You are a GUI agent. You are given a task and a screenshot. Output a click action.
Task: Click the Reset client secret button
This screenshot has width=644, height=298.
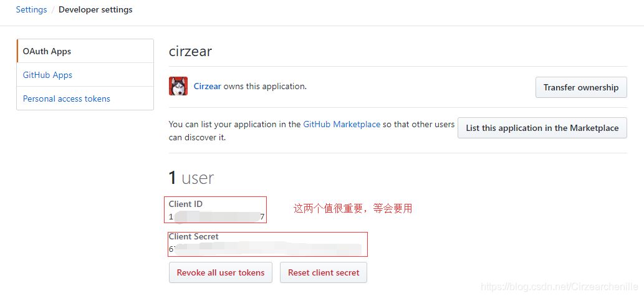(324, 272)
